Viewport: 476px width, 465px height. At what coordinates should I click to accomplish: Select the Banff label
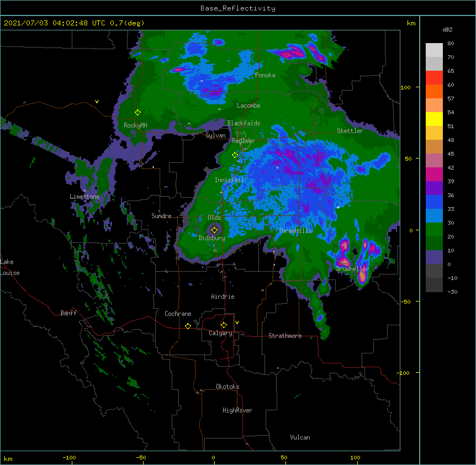click(x=68, y=313)
